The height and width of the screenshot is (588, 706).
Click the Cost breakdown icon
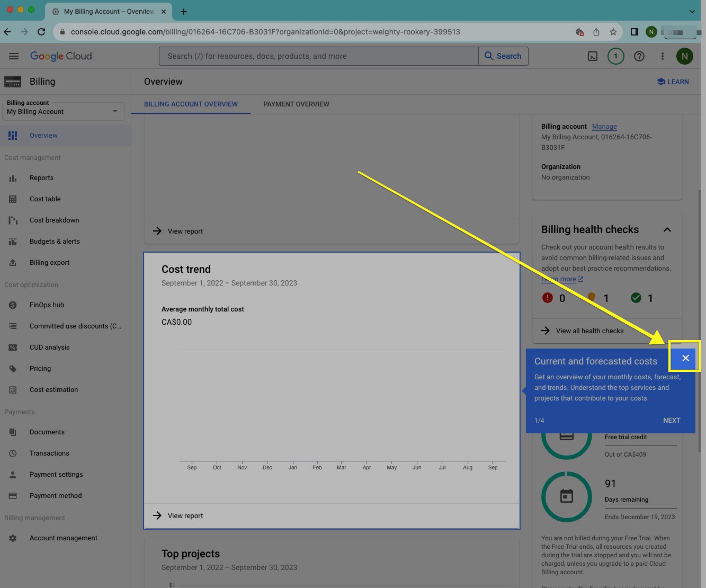click(x=13, y=220)
